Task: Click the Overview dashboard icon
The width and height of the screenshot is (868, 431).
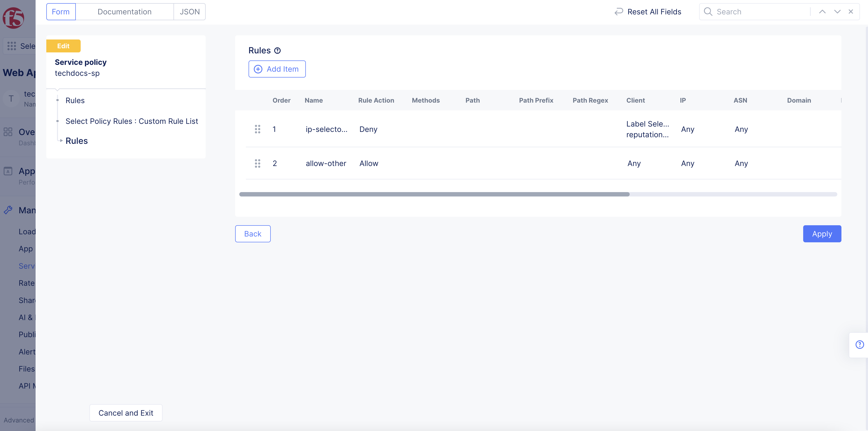Action: (9, 132)
